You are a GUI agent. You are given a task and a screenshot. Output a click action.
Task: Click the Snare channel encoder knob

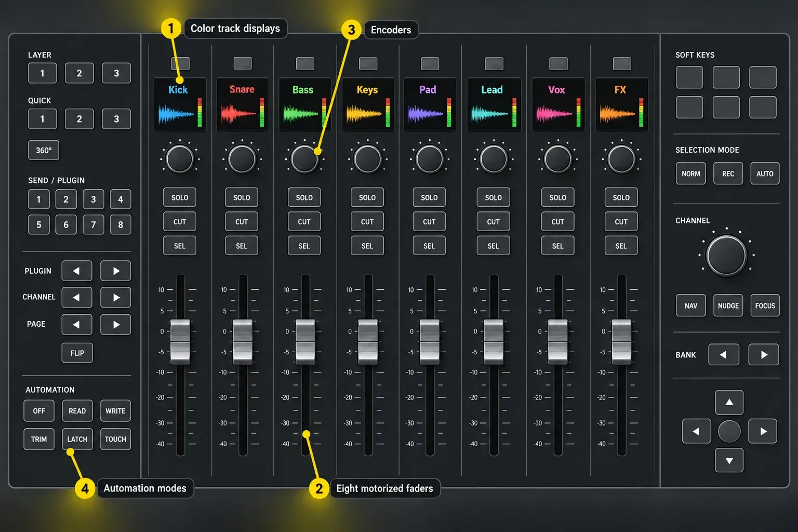point(242,159)
